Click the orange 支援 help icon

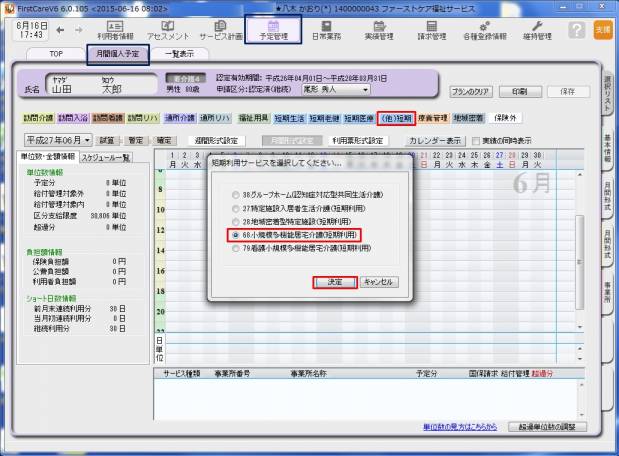pos(602,31)
